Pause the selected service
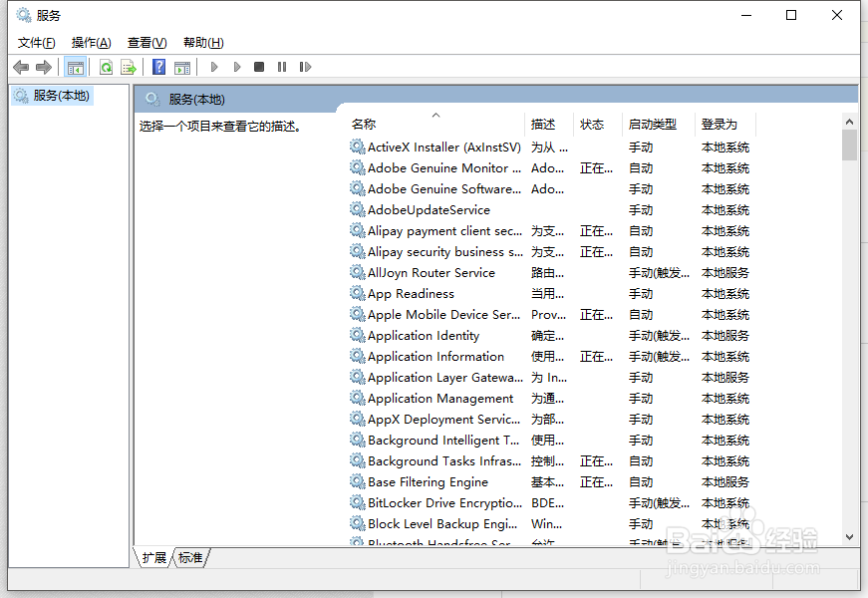The height and width of the screenshot is (598, 868). point(282,66)
